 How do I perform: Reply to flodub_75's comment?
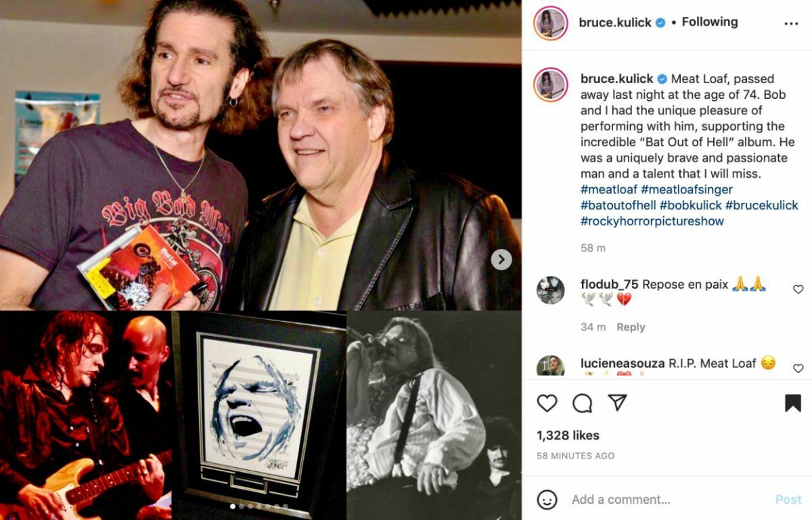[x=631, y=327]
